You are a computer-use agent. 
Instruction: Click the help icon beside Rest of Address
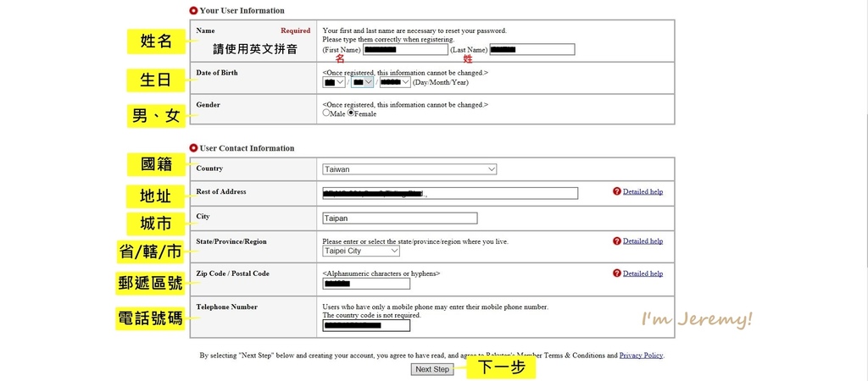(616, 192)
